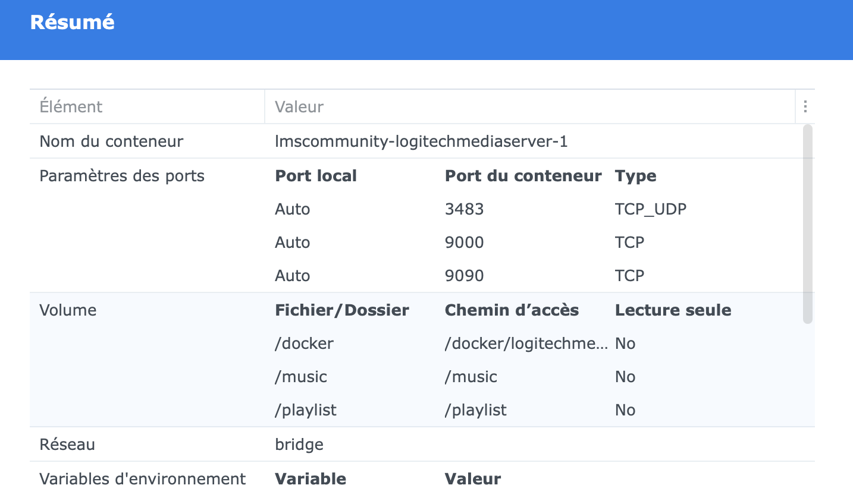This screenshot has width=853, height=504.
Task: Click the /docker folder entry
Action: click(x=304, y=344)
